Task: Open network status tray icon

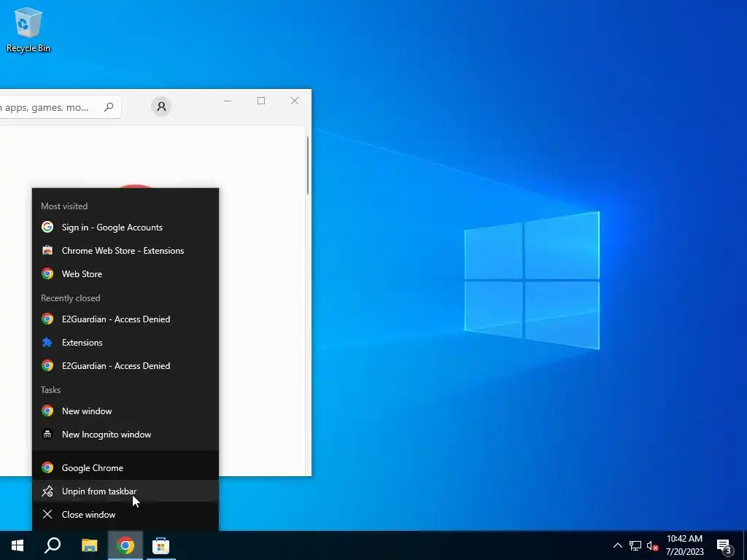Action: coord(635,545)
